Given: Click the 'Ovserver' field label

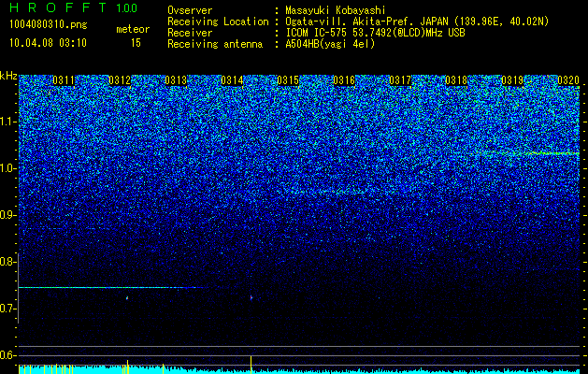Looking at the screenshot, I should 190,10.
